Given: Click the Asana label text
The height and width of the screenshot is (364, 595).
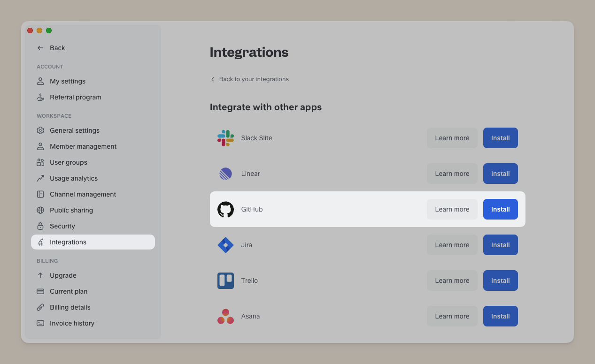Looking at the screenshot, I should 250,316.
